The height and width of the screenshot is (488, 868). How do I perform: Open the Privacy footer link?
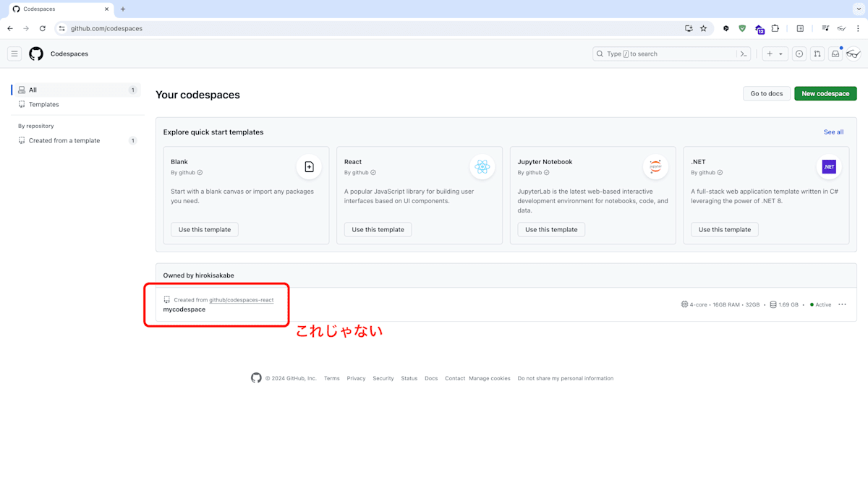(356, 378)
